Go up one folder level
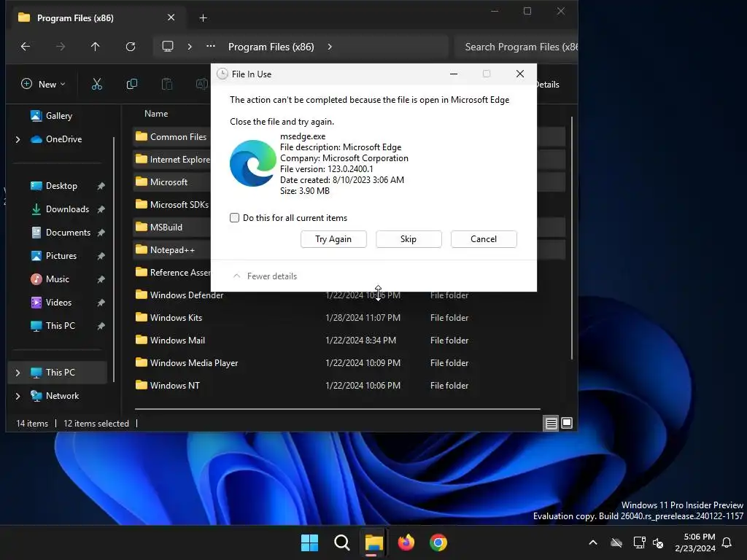The image size is (747, 560). coord(96,46)
